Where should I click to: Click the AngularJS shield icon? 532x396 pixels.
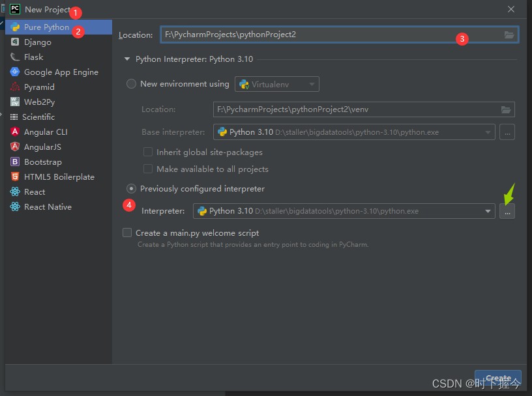pyautogui.click(x=15, y=147)
